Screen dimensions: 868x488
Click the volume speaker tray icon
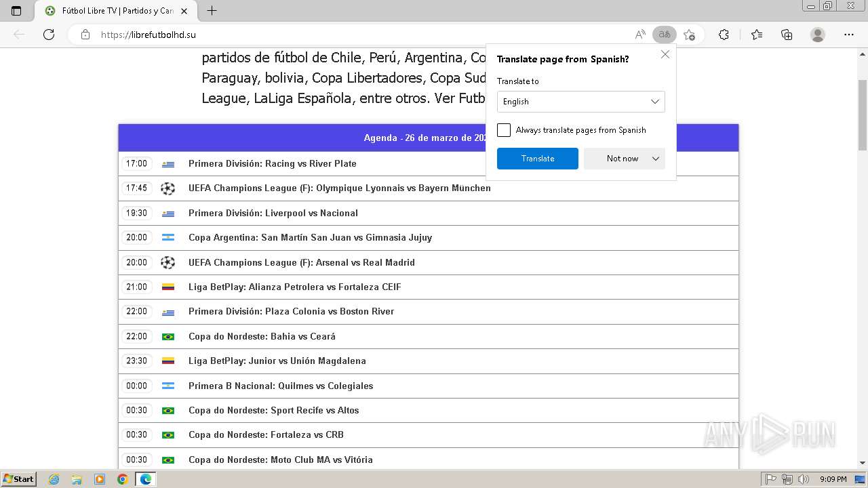click(x=804, y=479)
